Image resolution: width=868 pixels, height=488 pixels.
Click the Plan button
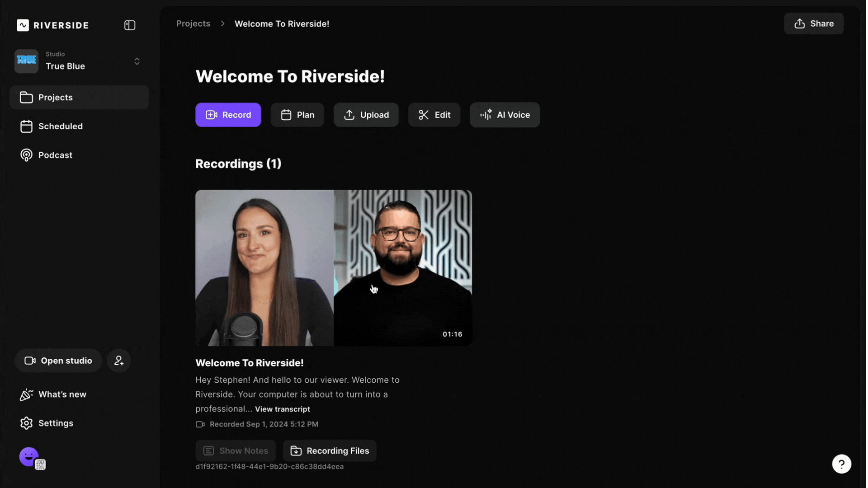point(297,115)
